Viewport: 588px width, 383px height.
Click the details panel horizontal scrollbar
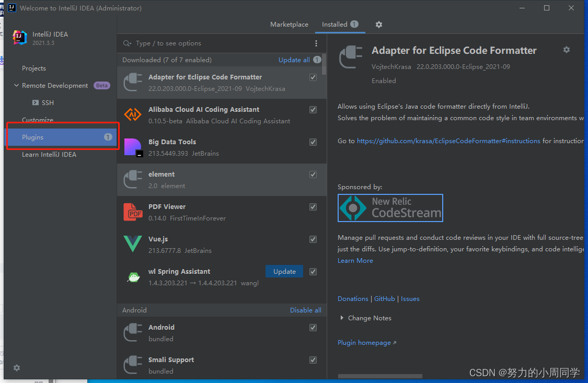[x=380, y=376]
